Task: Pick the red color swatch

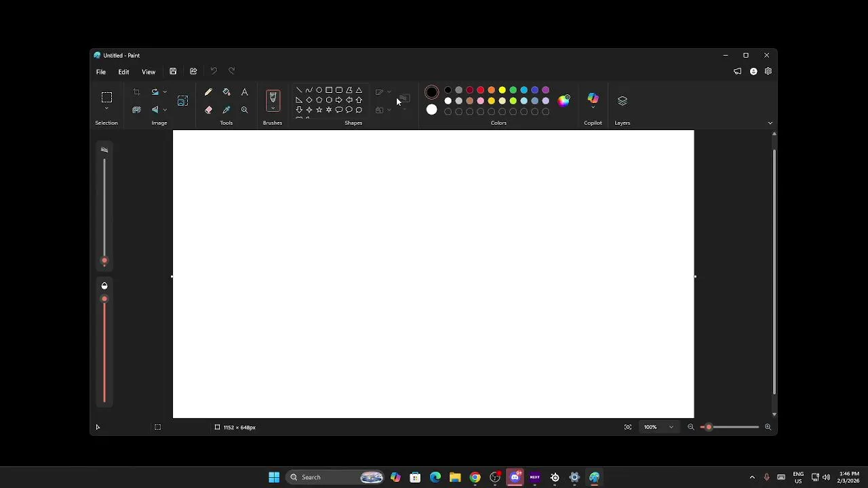Action: point(481,90)
